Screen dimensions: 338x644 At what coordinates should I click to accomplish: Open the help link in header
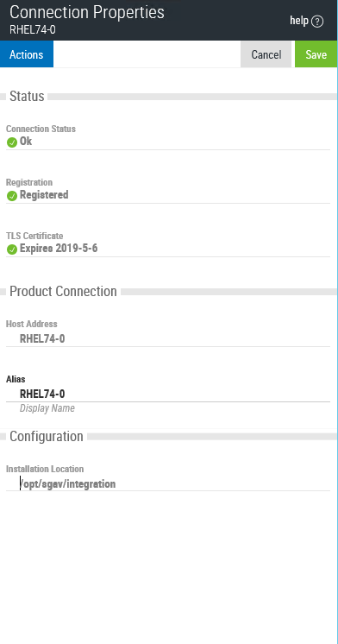click(306, 21)
